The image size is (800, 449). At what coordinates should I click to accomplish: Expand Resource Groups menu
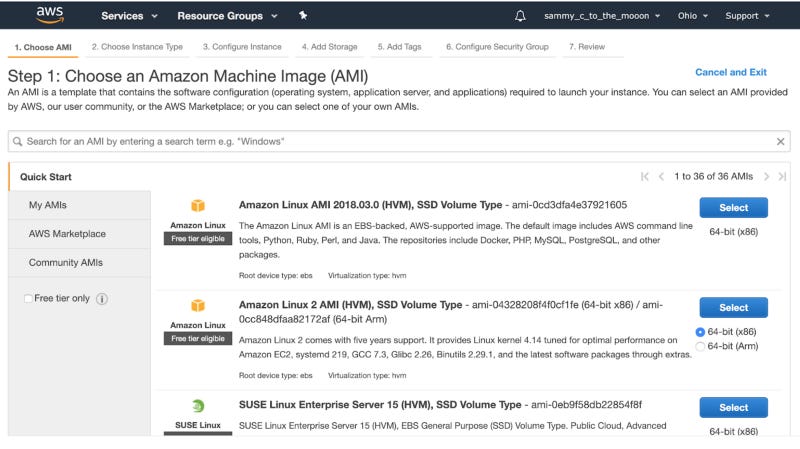coord(227,16)
